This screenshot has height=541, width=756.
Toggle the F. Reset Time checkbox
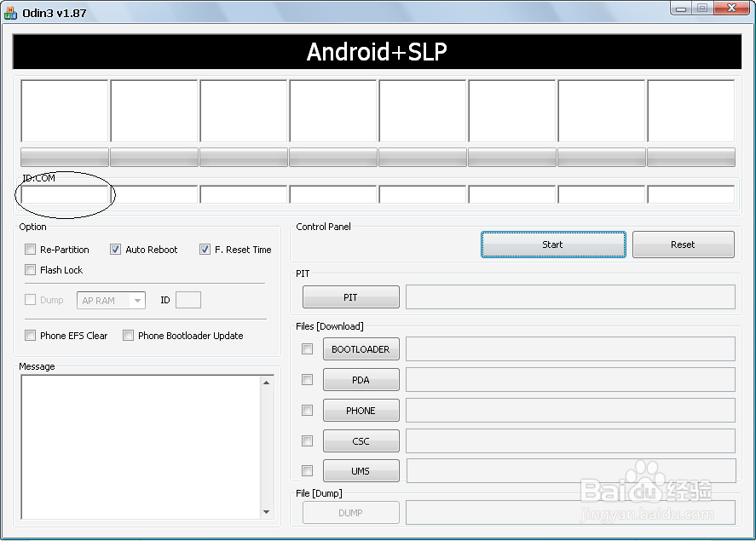205,250
